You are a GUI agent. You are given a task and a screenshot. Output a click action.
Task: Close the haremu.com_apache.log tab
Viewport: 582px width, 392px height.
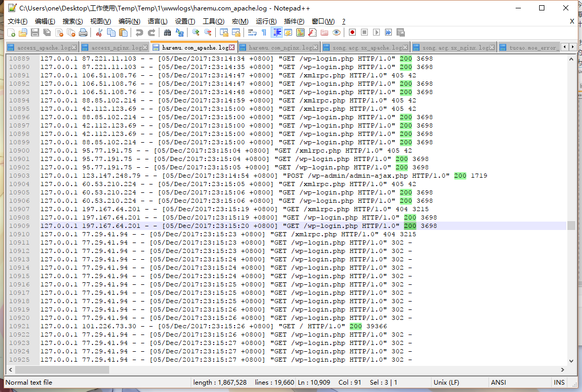(232, 48)
